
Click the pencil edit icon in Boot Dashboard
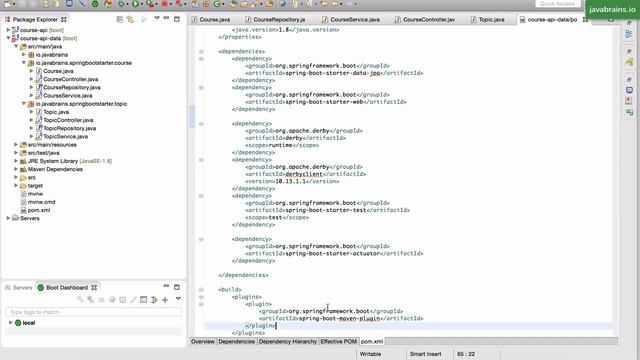(133, 300)
